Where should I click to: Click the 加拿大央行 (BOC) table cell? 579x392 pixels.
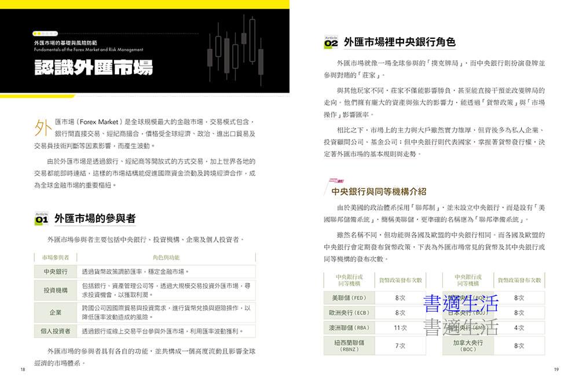coord(468,346)
